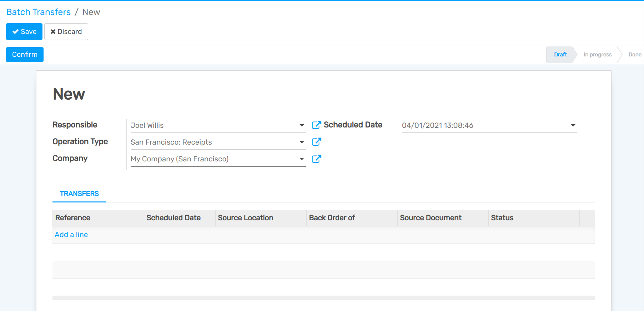Click the Responsible field label
Viewport: 644px width, 311px height.
pyautogui.click(x=75, y=125)
